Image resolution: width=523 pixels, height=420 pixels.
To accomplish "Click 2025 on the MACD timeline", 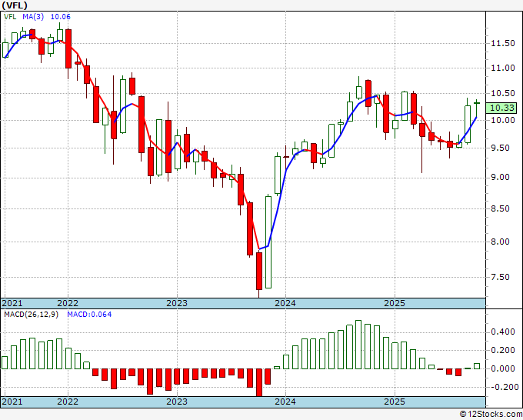I will [x=395, y=402].
